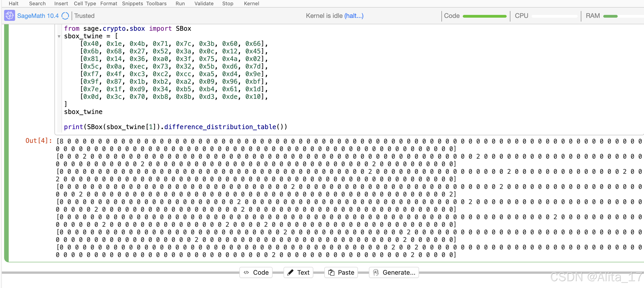
Task: Click the halt... kernel link
Action: 354,16
